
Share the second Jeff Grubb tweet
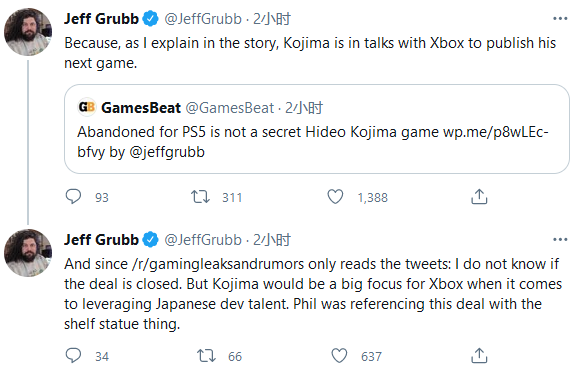point(479,356)
